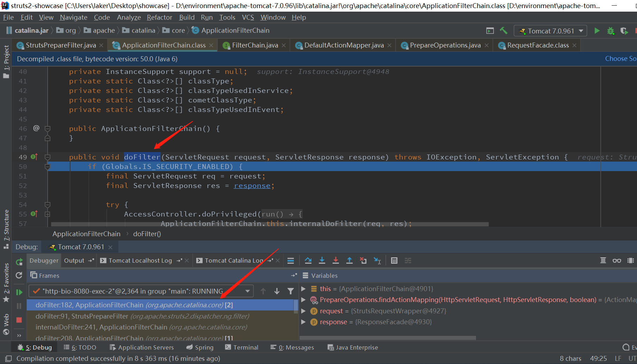Open the 6: TODO tool window
Screen dimensions: 637x364
pos(80,347)
